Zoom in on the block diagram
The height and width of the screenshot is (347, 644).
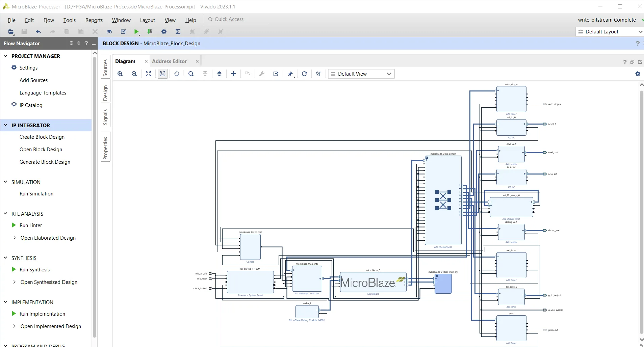(120, 74)
